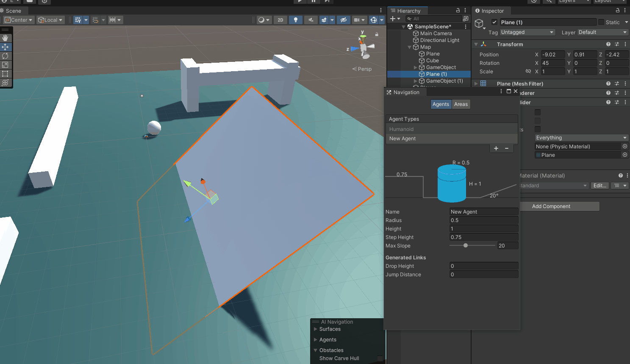The width and height of the screenshot is (630, 364).
Task: Open grid visibility dropdown arrow
Action: [86, 20]
